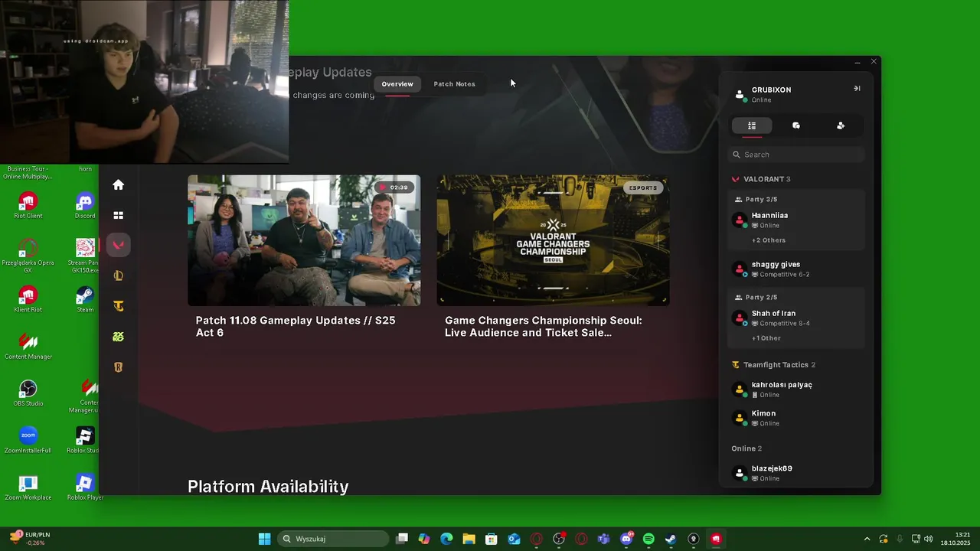980x551 pixels.
Task: Click the Wyszukaj taskbar search box
Action: (332, 539)
